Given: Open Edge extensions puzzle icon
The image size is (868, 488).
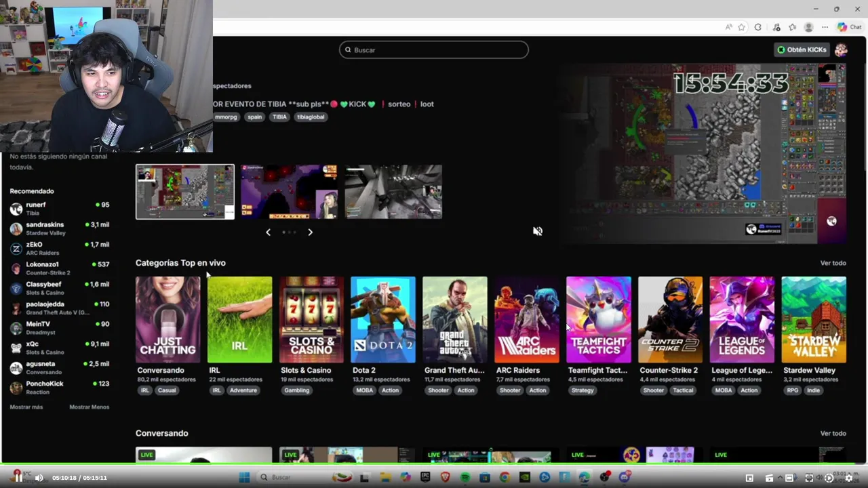Looking at the screenshot, I should pyautogui.click(x=758, y=27).
